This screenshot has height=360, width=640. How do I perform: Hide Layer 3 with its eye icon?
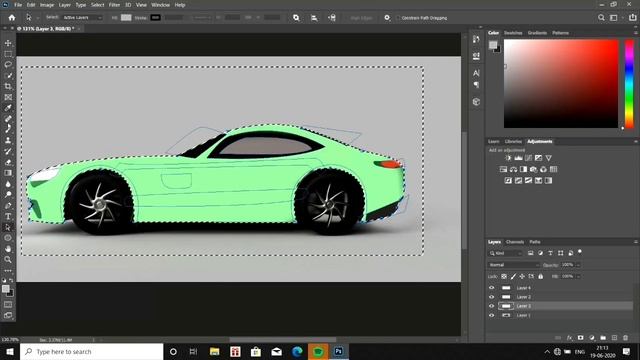[491, 306]
